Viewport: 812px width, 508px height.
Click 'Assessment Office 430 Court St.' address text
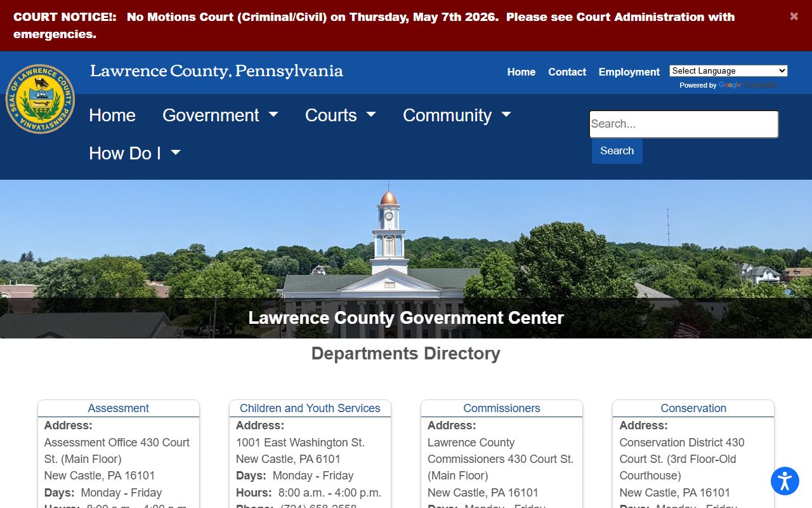(117, 451)
